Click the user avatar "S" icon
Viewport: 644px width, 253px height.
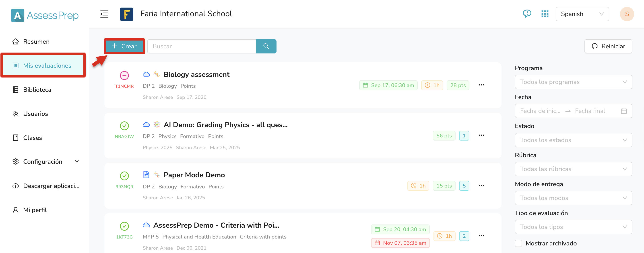pos(627,14)
